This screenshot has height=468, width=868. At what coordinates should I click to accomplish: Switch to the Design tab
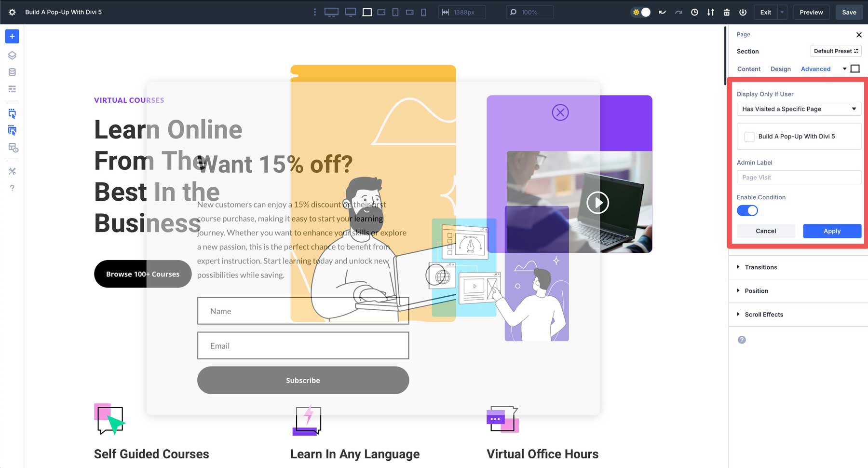click(780, 69)
